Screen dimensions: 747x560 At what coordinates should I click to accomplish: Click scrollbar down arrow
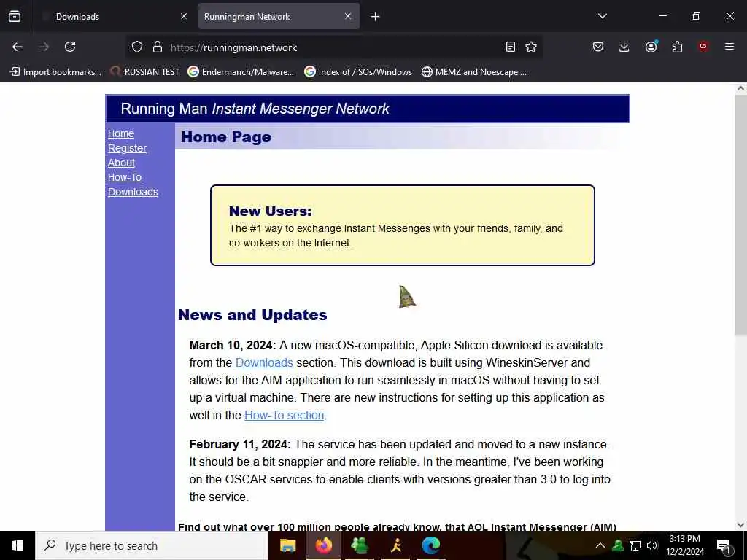tap(740, 525)
